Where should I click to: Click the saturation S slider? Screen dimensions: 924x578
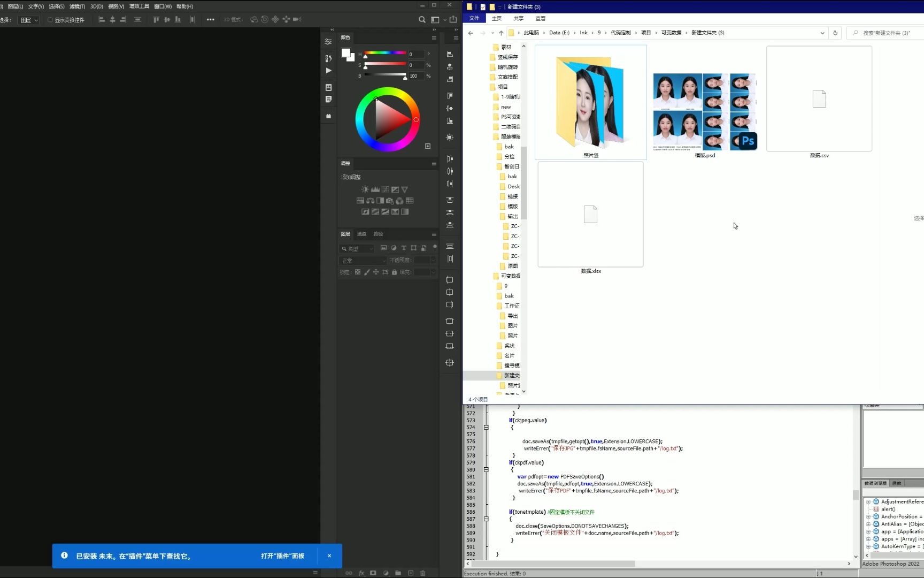point(385,64)
